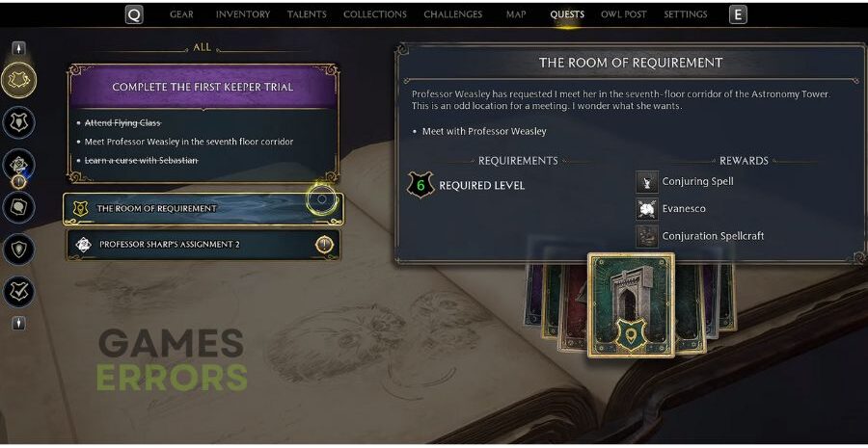This screenshot has width=868, height=448.
Task: Click the Q previous-tab button
Action: tap(134, 15)
